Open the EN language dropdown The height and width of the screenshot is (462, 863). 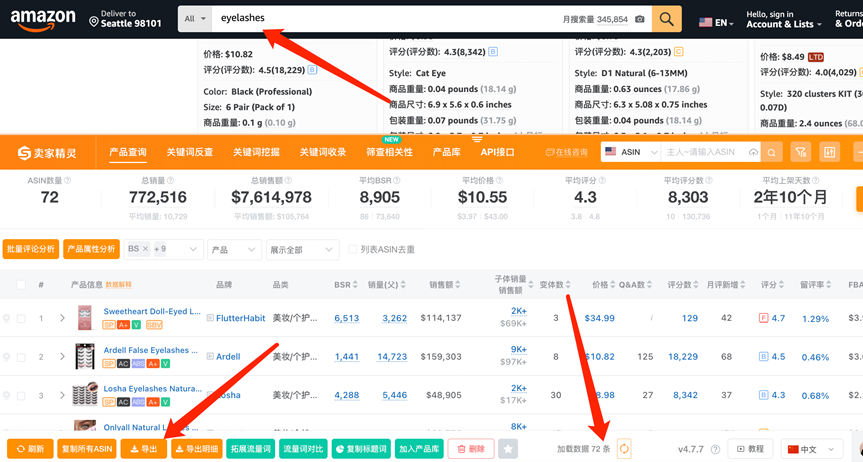pos(717,23)
